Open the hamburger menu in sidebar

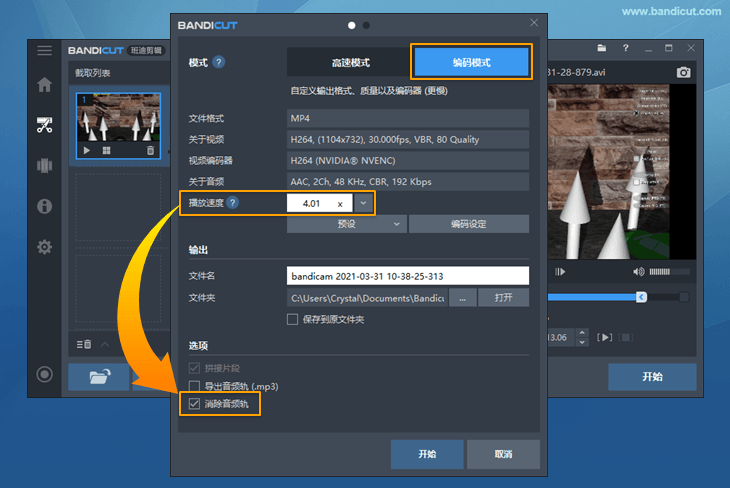44,50
